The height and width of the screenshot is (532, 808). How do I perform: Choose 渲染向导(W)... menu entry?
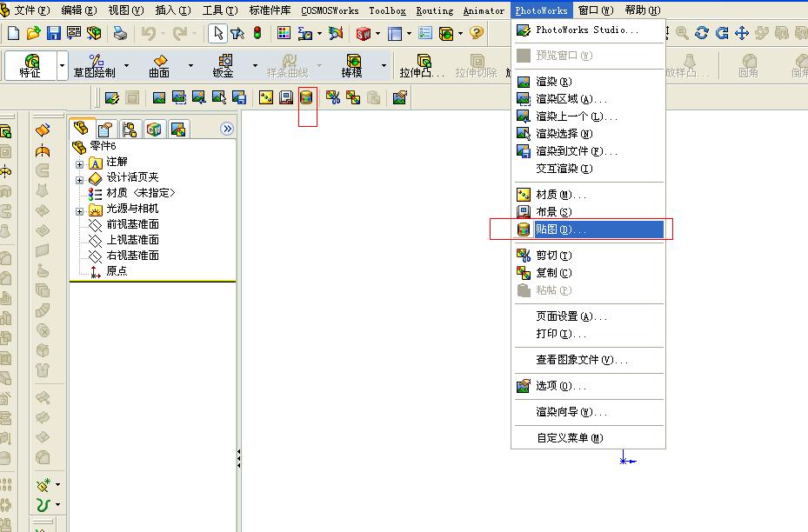(588, 412)
